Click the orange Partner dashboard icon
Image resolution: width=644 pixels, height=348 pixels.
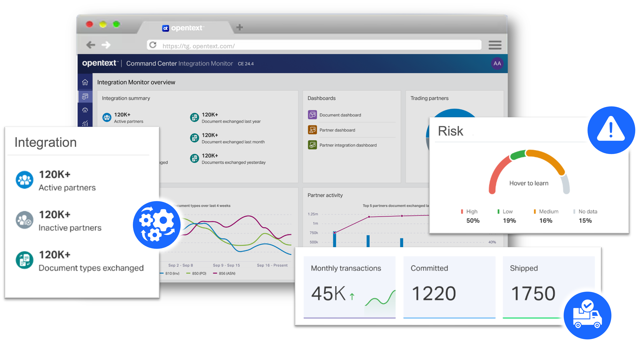pos(312,130)
